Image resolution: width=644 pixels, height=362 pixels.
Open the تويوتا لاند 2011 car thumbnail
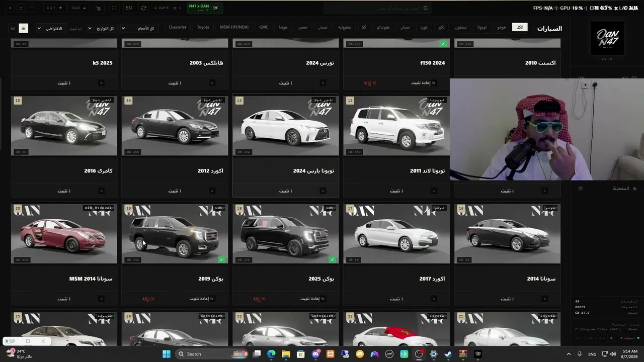[396, 125]
